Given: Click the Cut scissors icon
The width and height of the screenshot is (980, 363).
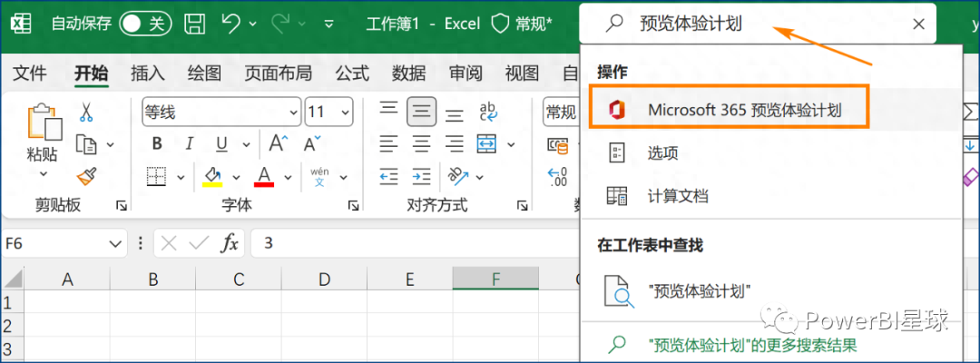Looking at the screenshot, I should (85, 113).
